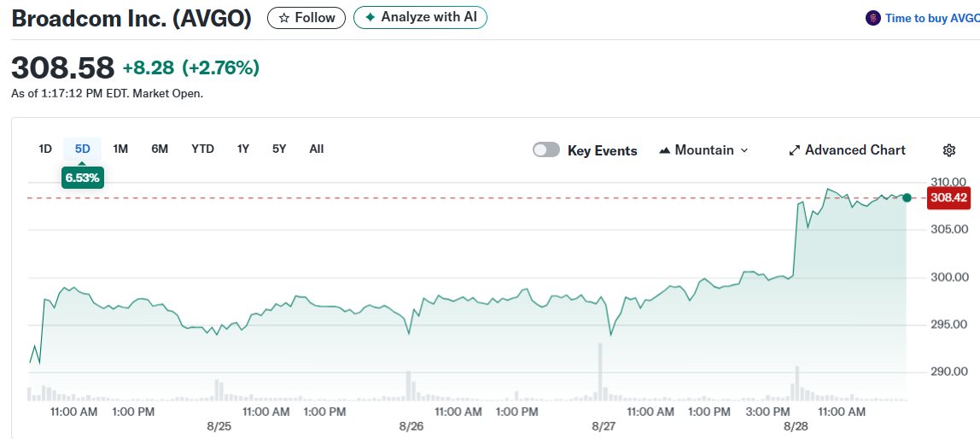Click the expand arrows icon of Advanced Chart
Screen dimensions: 980x439
(x=795, y=150)
